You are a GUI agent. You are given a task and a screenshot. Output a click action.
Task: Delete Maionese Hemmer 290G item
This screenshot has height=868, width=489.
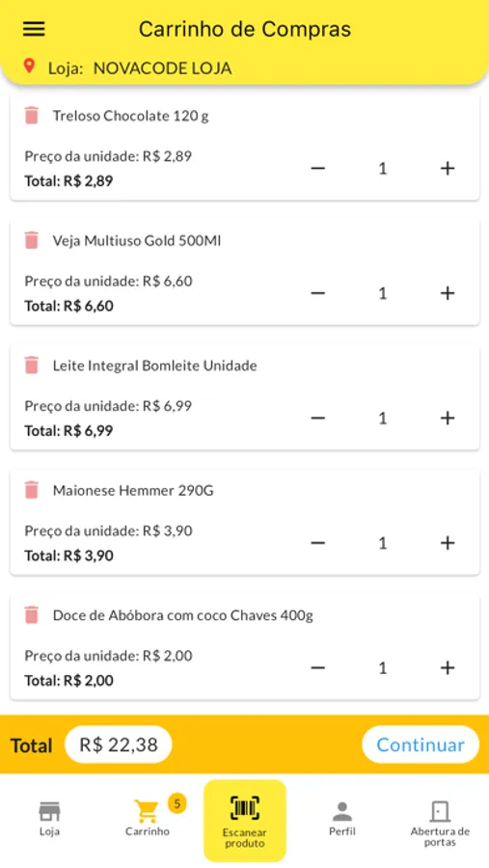[32, 490]
